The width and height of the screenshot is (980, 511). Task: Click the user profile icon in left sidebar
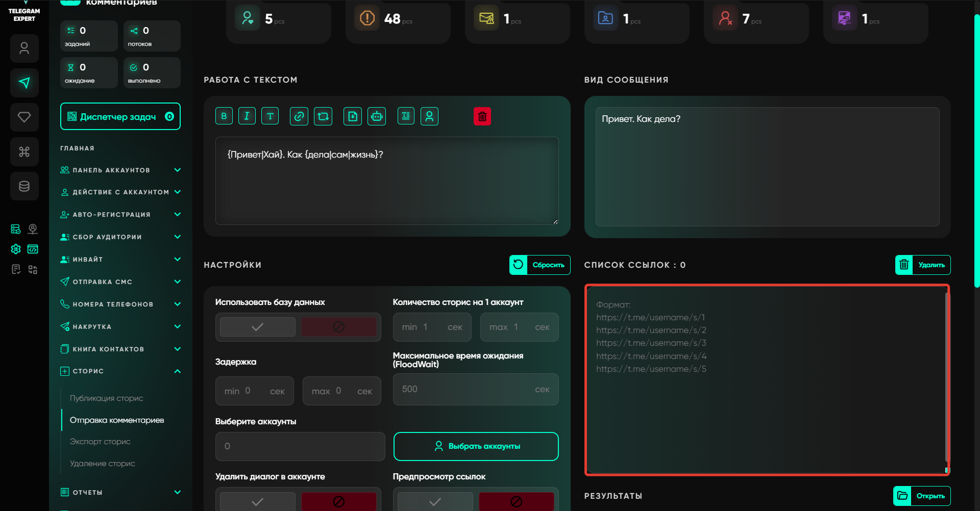pos(24,48)
